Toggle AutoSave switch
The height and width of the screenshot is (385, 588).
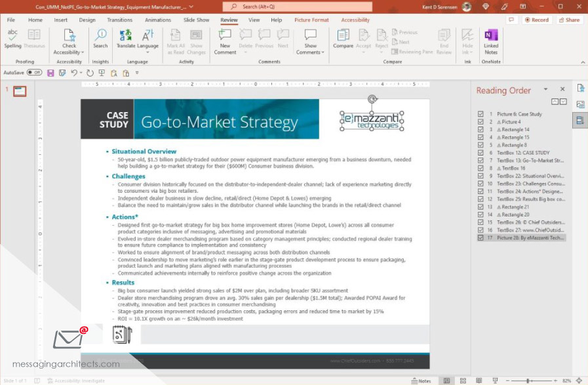pyautogui.click(x=34, y=73)
